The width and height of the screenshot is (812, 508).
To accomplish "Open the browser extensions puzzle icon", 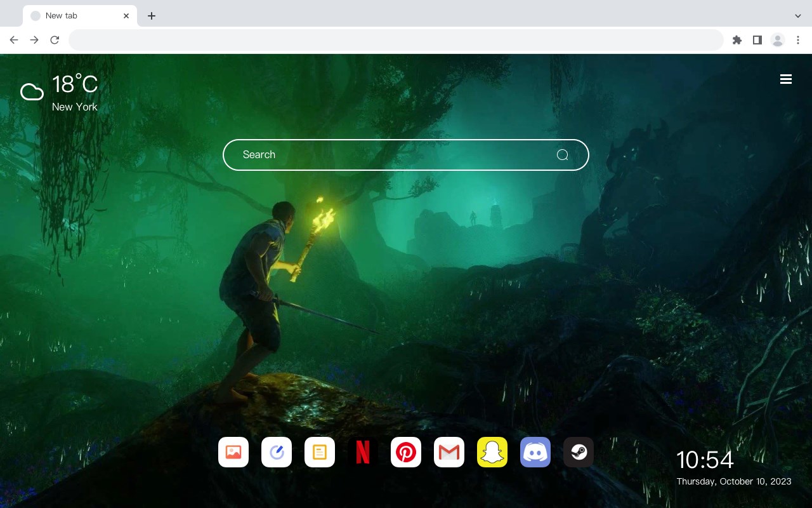I will pos(737,40).
